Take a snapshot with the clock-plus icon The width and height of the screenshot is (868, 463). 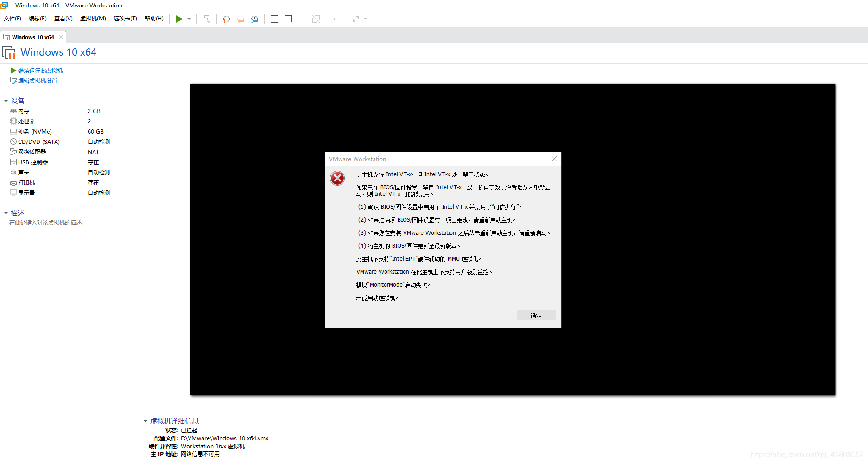click(227, 19)
